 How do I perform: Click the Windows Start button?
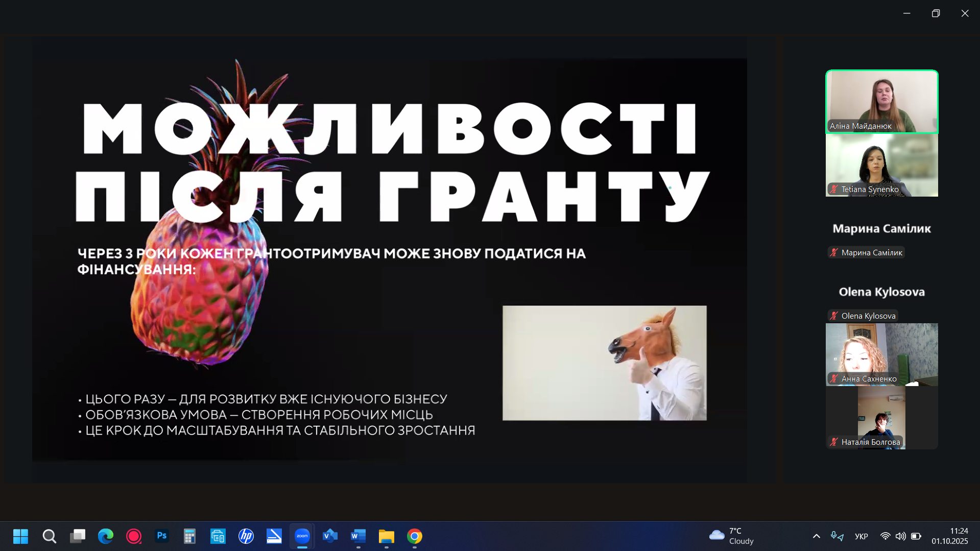point(20,536)
